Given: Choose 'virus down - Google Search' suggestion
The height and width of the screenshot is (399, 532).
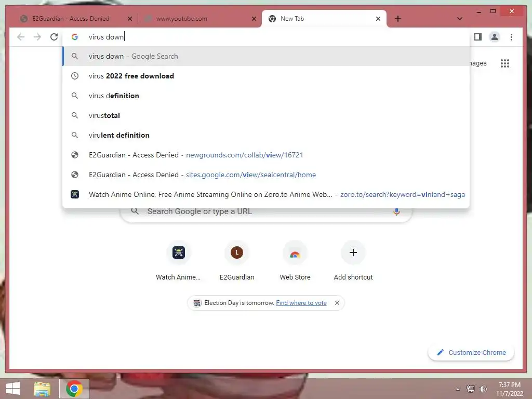Looking at the screenshot, I should pos(267,56).
